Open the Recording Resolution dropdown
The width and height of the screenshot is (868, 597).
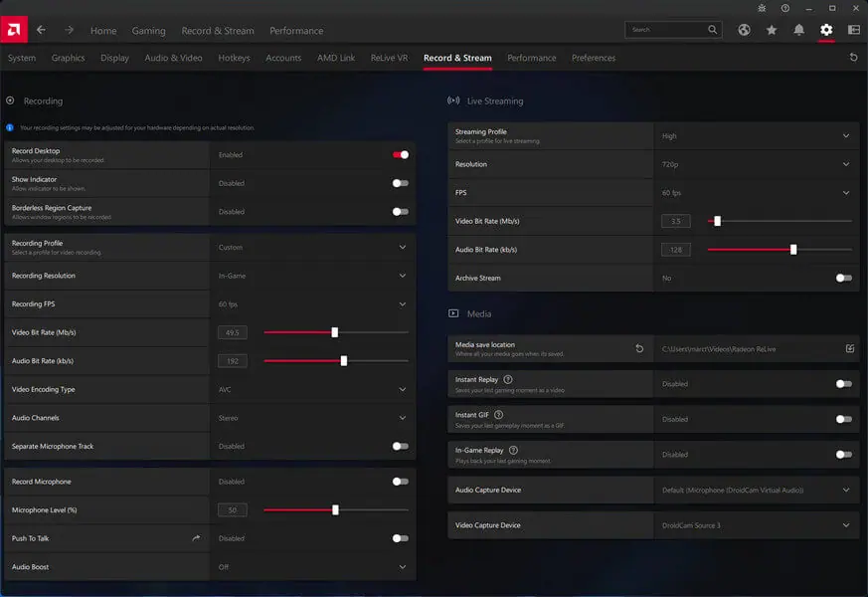coord(313,276)
